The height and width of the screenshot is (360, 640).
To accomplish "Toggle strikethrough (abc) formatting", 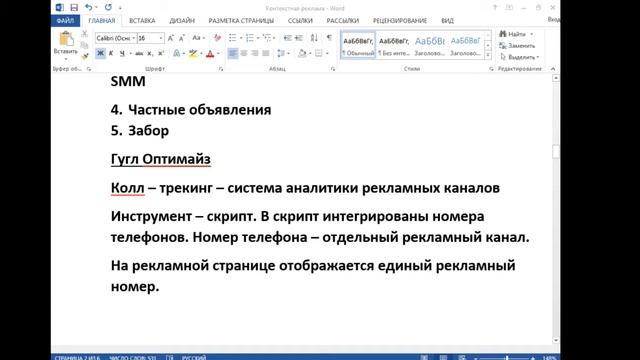I will pyautogui.click(x=139, y=53).
